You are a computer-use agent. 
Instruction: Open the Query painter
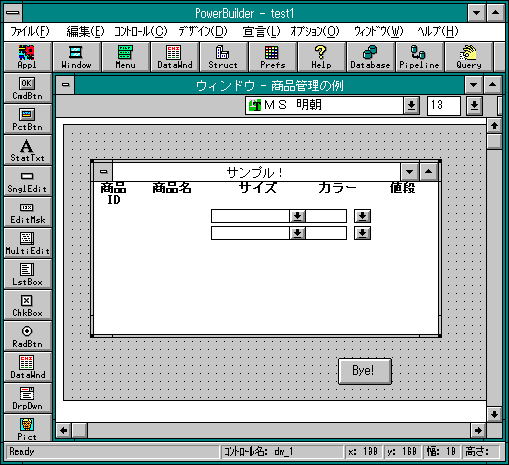pos(468,57)
